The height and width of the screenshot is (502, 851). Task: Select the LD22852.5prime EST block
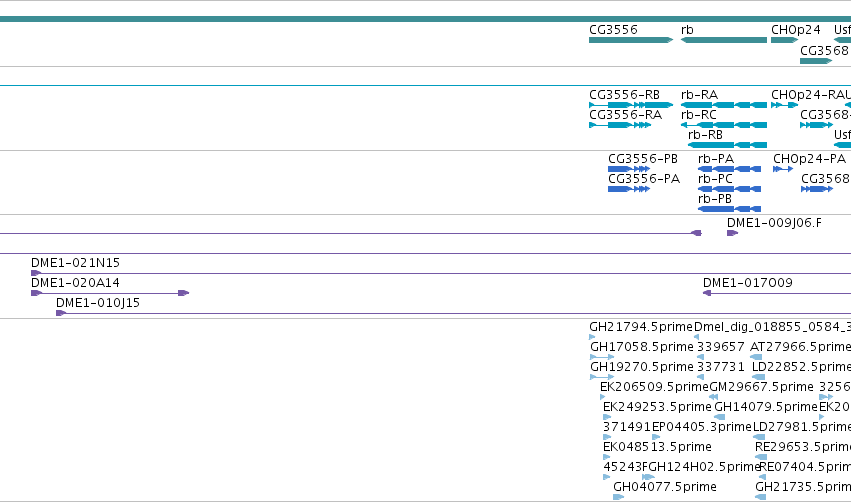click(x=759, y=377)
